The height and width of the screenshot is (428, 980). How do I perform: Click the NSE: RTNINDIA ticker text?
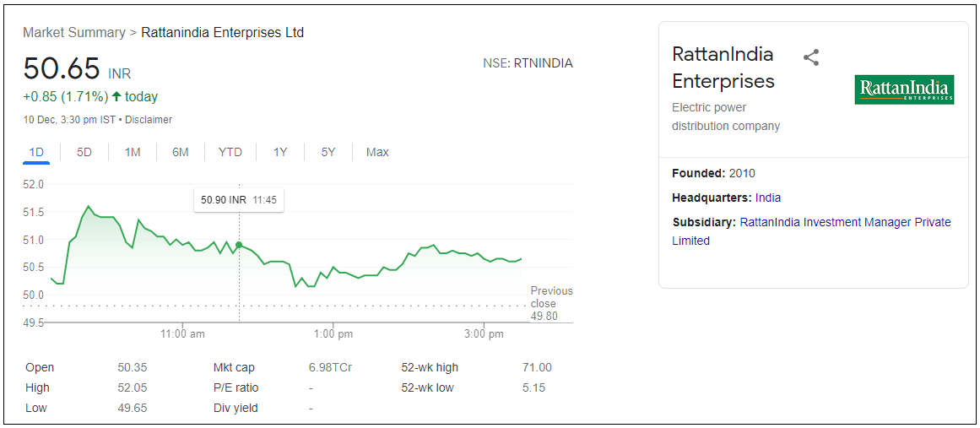click(x=528, y=63)
